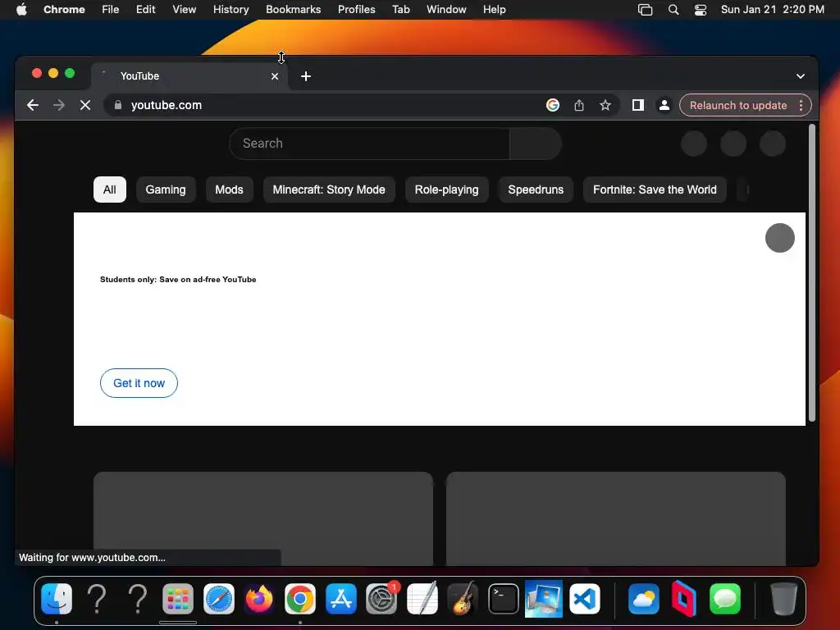This screenshot has width=840, height=630.
Task: Open Chrome three-dot menu
Action: 801,105
